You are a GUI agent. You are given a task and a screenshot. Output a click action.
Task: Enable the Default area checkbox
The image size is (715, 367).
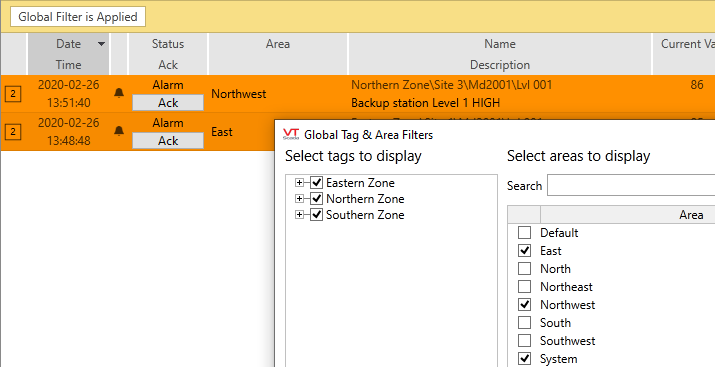(x=524, y=233)
